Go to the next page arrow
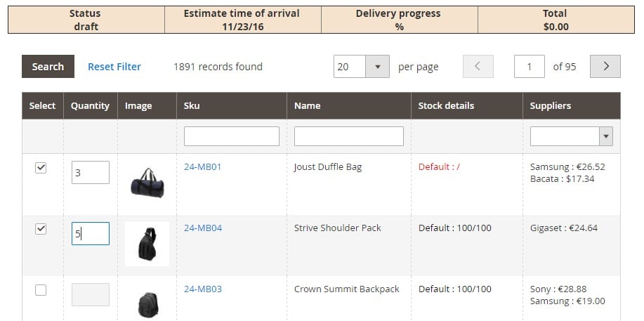644x321 pixels. 605,66
